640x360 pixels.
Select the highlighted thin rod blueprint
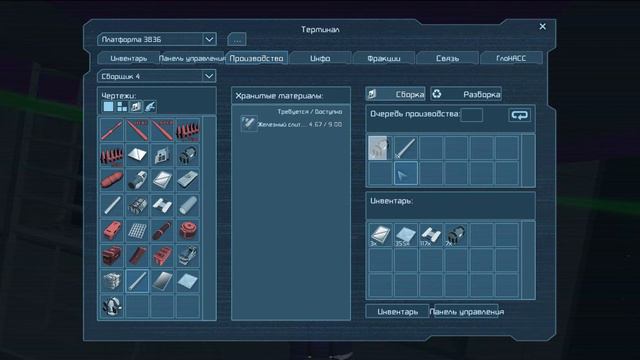pyautogui.click(x=137, y=281)
